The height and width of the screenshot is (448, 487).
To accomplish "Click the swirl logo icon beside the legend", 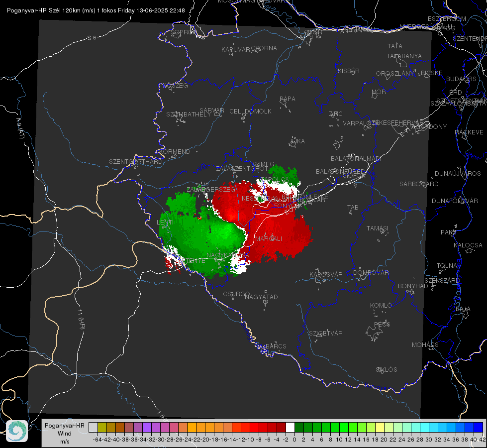I will (17, 431).
